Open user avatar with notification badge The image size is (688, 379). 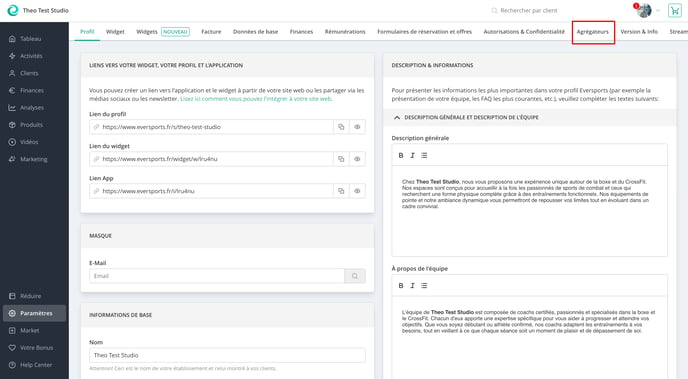[644, 10]
